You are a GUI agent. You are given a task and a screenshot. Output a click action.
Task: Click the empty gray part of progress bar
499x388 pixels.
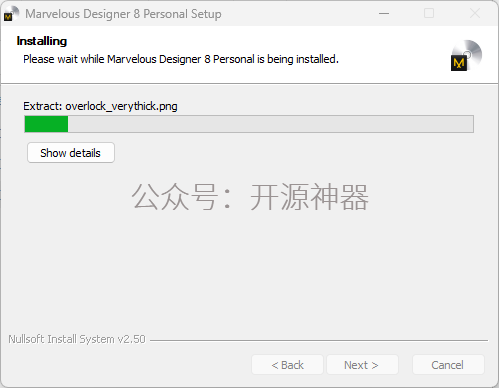click(x=270, y=124)
